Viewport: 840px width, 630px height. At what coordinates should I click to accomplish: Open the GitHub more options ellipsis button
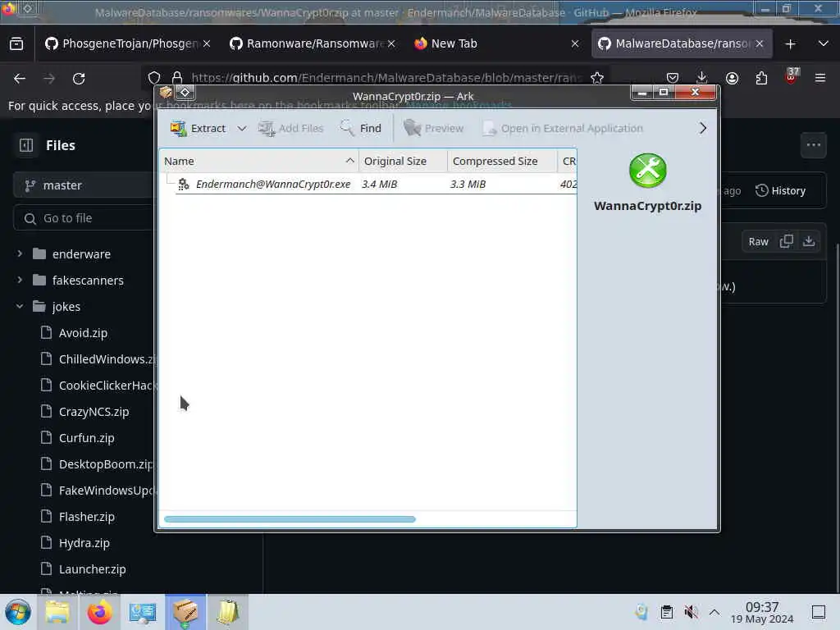[814, 145]
